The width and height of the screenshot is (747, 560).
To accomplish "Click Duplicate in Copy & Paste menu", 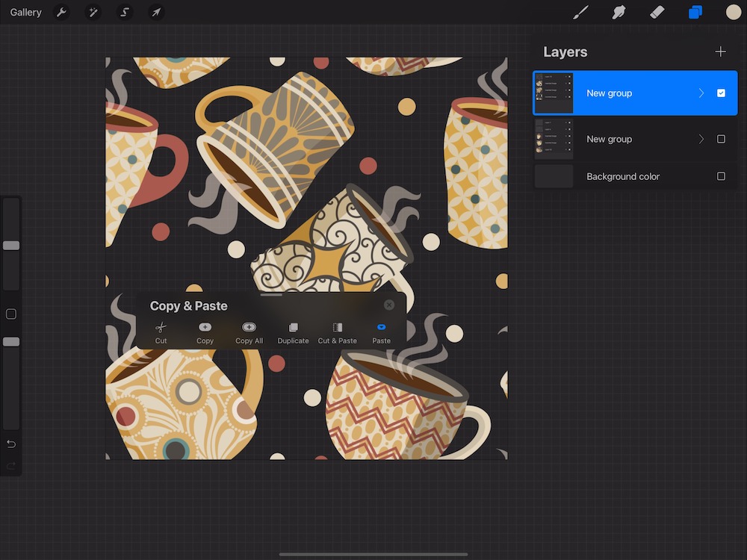I will pyautogui.click(x=293, y=332).
